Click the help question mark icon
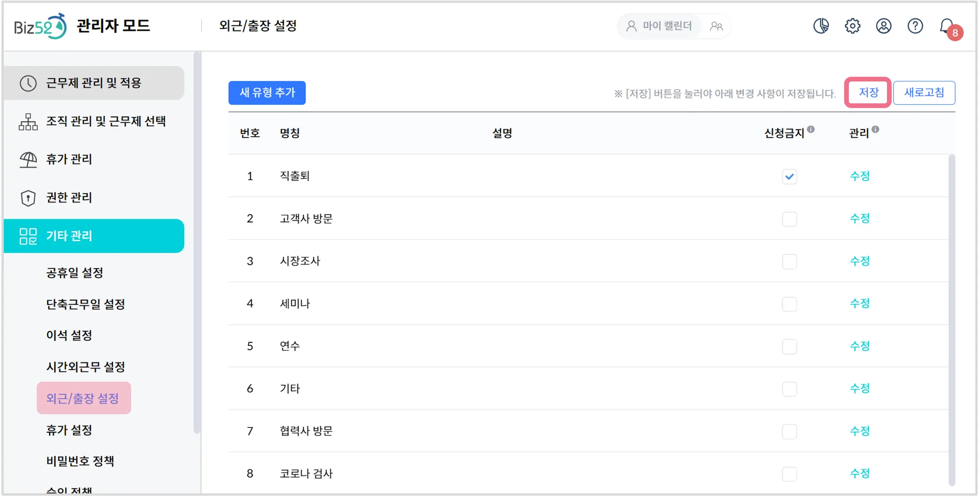980x499 pixels. 915,26
